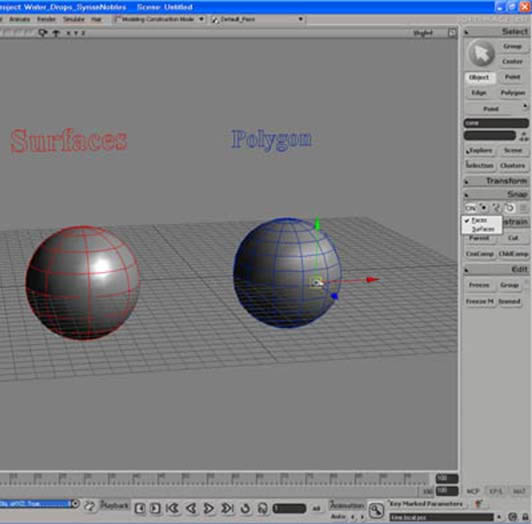Open the viewport display mode menu near the top right
Viewport: 532px width, 524px height.
tap(423, 33)
